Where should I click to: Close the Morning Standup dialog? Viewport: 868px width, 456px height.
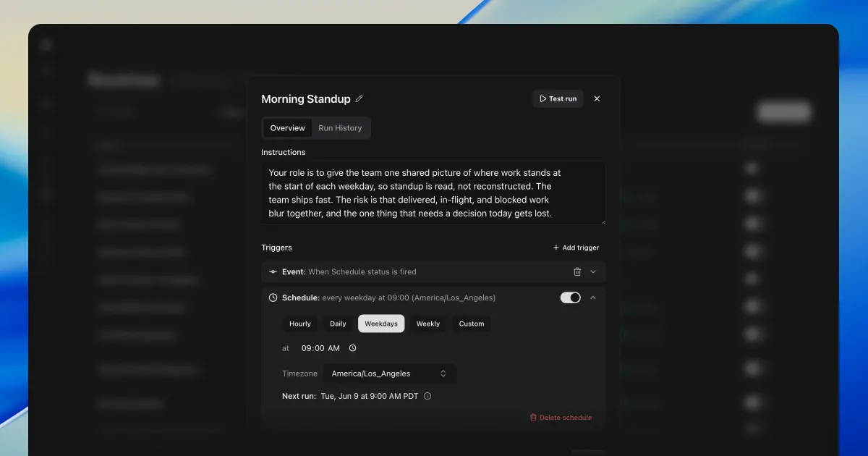597,98
